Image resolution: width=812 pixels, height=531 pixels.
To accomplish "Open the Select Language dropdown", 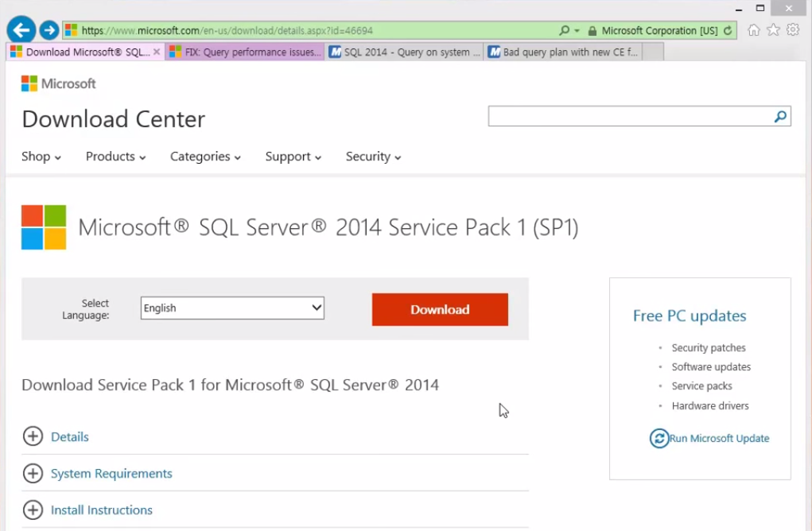I will [x=232, y=308].
